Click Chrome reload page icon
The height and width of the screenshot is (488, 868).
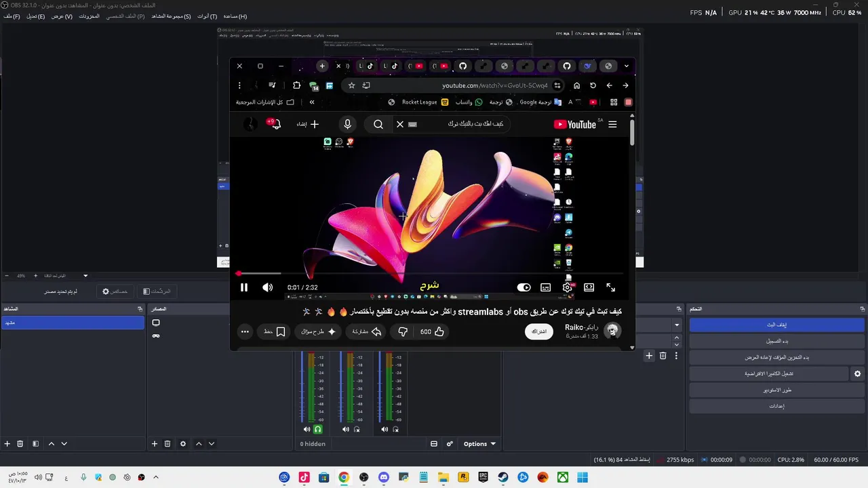tap(593, 85)
